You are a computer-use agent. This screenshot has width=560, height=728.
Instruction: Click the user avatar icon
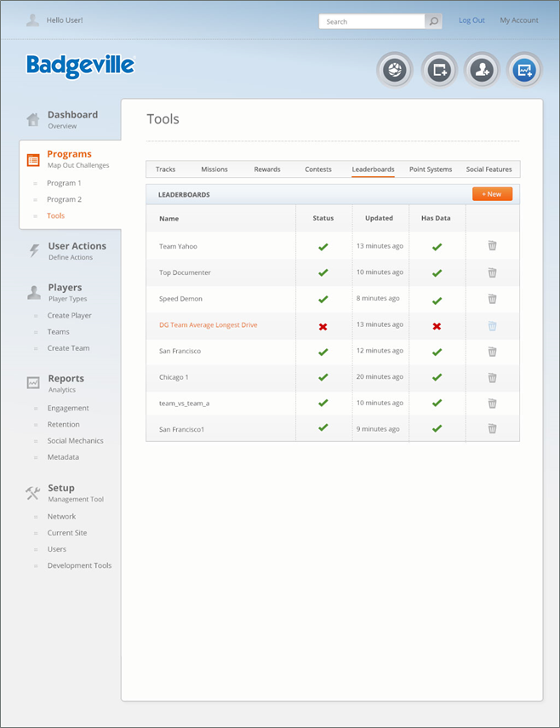[32, 20]
